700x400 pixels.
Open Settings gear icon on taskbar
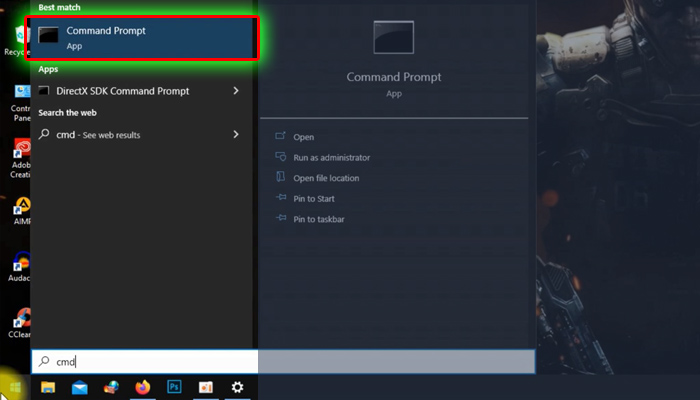point(237,387)
